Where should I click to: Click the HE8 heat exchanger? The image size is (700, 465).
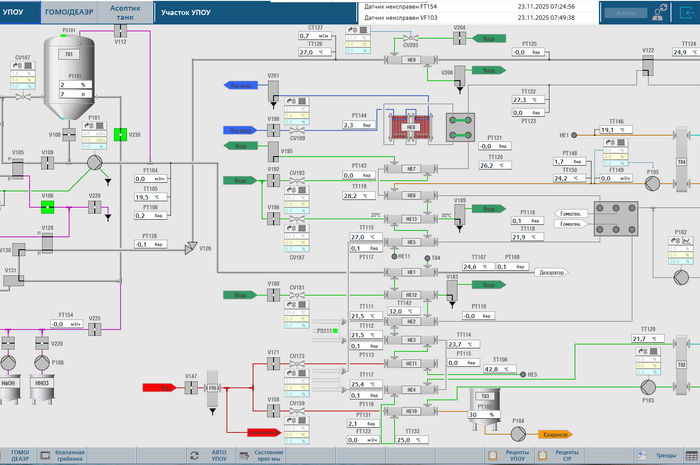pyautogui.click(x=410, y=127)
